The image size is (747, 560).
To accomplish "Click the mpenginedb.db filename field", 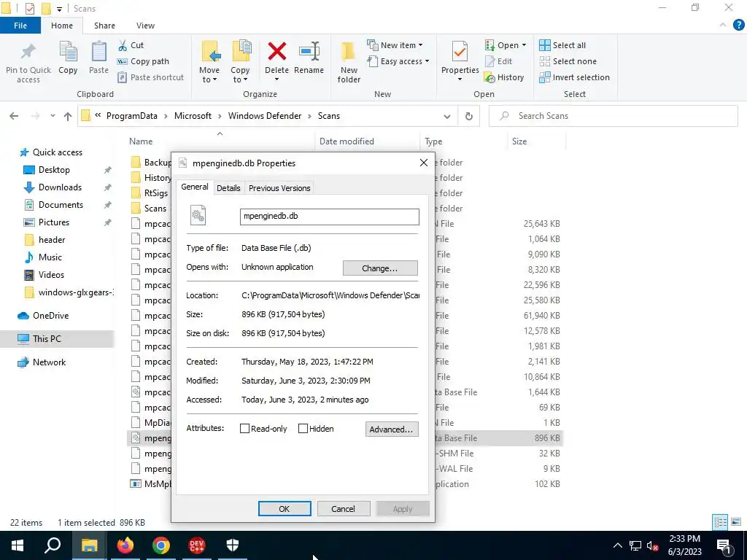I will tap(330, 217).
